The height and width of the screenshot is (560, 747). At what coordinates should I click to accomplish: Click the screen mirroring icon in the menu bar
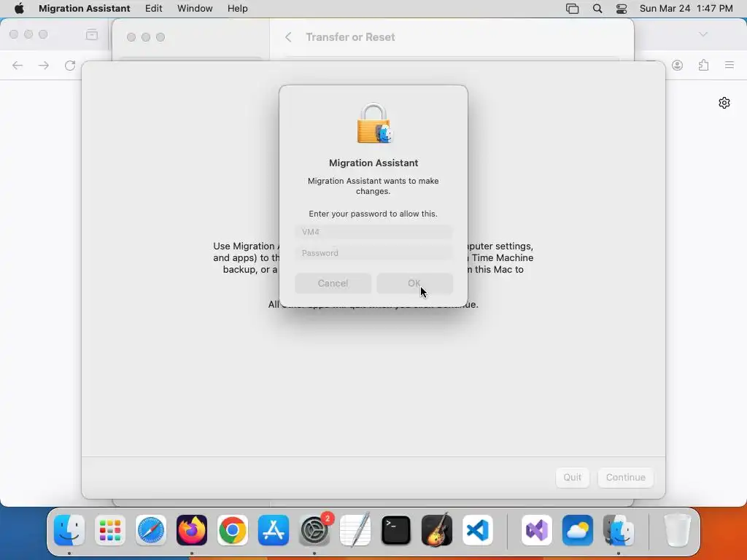click(x=572, y=9)
